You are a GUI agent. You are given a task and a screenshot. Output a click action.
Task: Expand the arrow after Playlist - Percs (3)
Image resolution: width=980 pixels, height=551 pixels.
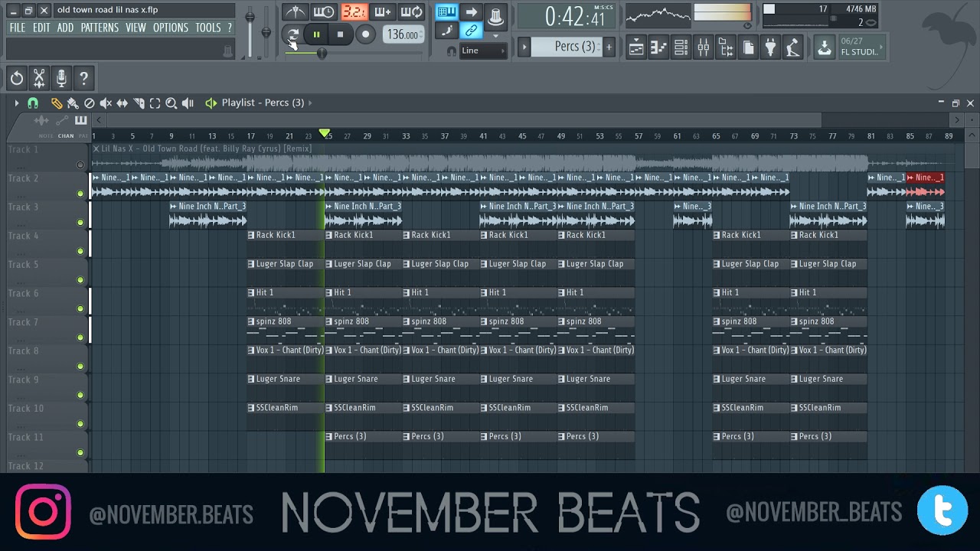coord(309,103)
